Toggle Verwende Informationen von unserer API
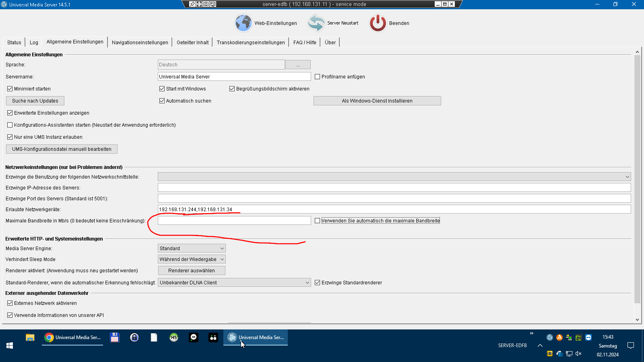Viewport: 644px width, 362px height. (x=10, y=315)
